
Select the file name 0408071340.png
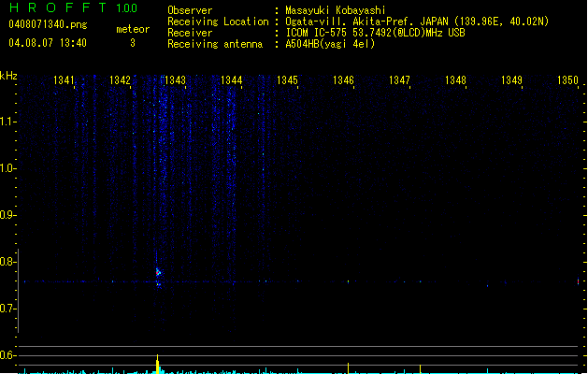48,24
